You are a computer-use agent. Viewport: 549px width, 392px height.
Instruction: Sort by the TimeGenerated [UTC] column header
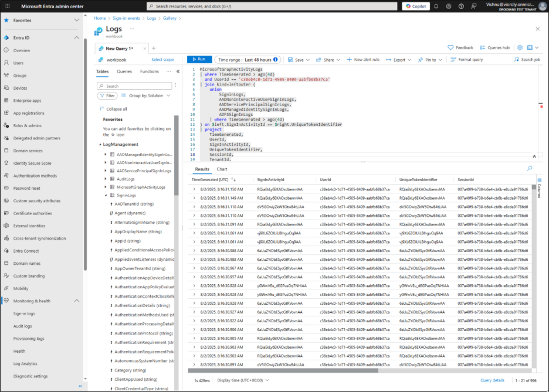(213, 180)
